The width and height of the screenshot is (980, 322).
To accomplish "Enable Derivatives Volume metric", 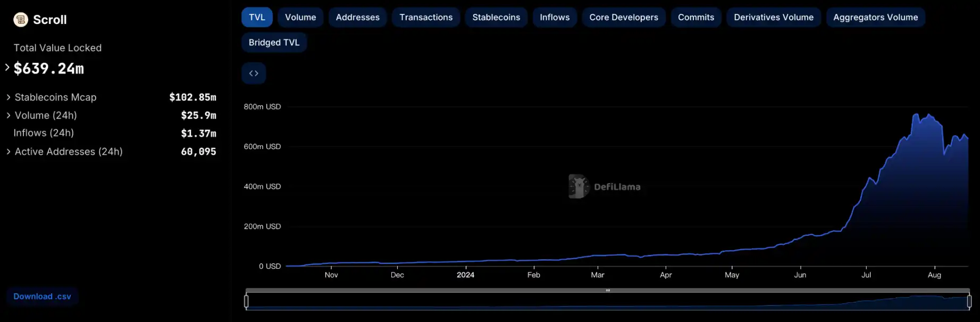I will [773, 18].
